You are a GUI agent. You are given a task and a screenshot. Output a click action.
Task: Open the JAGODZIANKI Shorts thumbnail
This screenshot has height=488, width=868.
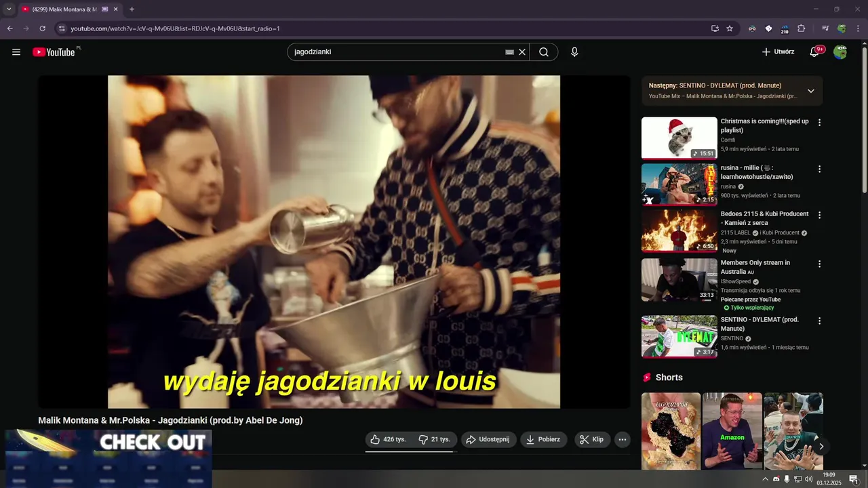click(x=671, y=431)
